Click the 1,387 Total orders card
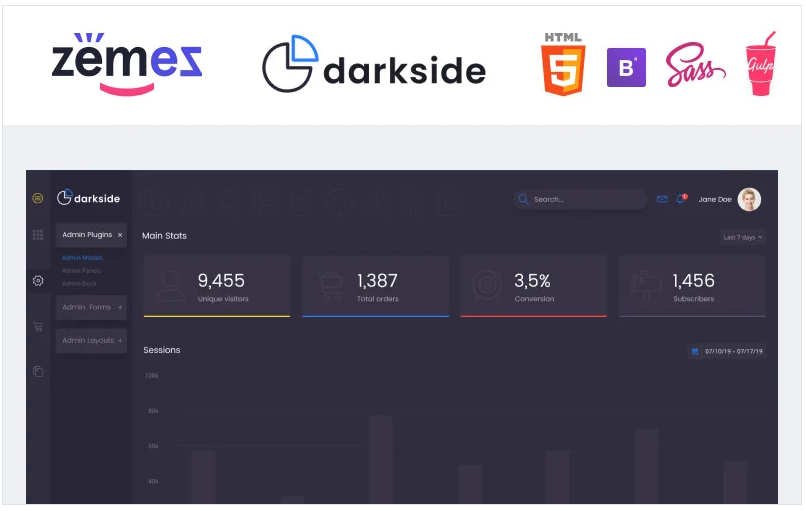The height and width of the screenshot is (511, 806). [376, 286]
